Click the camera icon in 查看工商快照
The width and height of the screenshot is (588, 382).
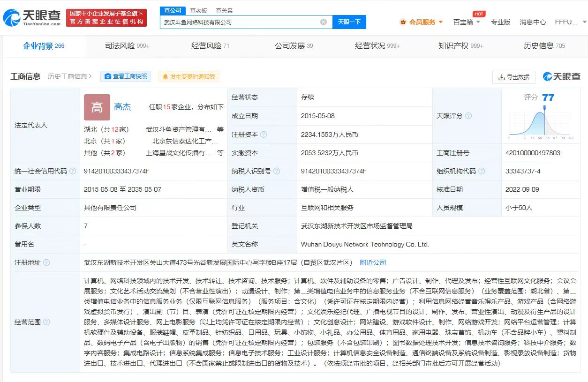[108, 76]
